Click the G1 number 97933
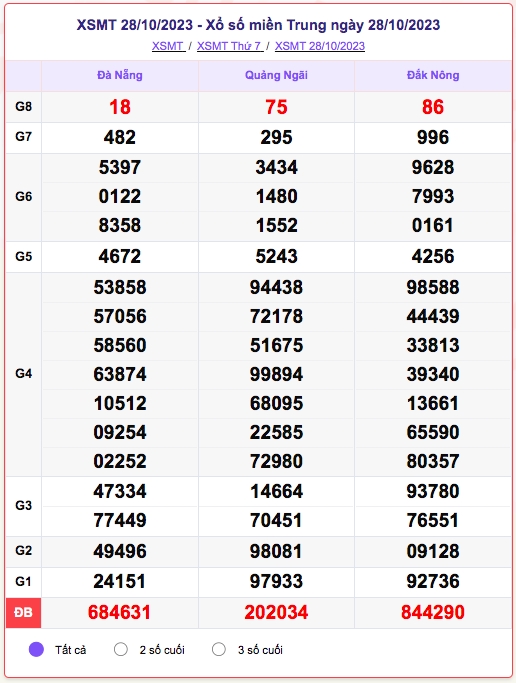Viewport: 516px width, 683px height. 276,582
